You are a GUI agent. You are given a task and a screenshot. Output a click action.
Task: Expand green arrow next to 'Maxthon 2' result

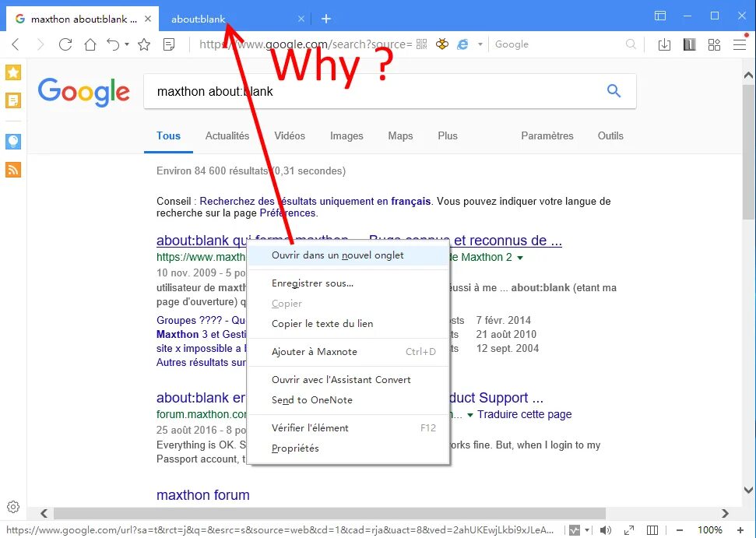coord(520,258)
